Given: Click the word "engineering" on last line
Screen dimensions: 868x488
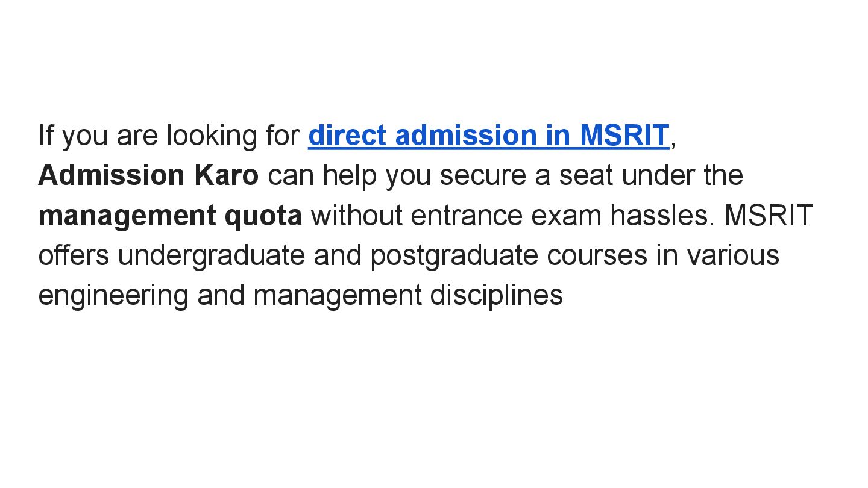Looking at the screenshot, I should click(113, 296).
